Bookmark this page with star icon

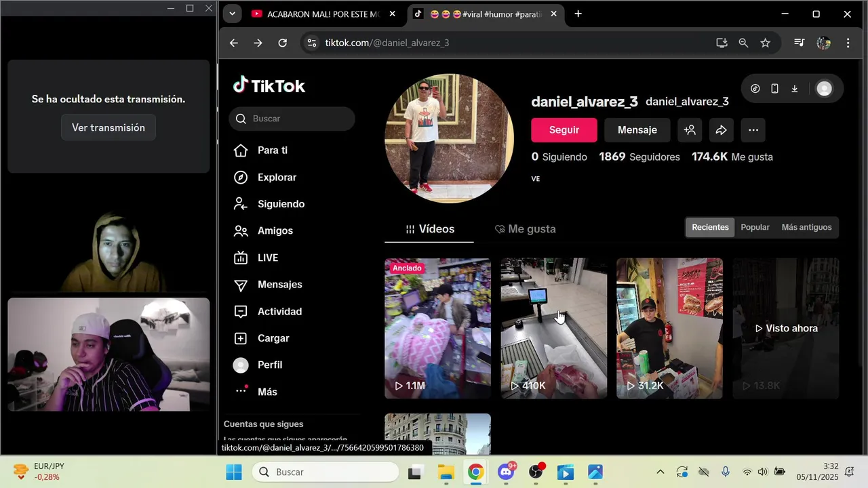[765, 43]
